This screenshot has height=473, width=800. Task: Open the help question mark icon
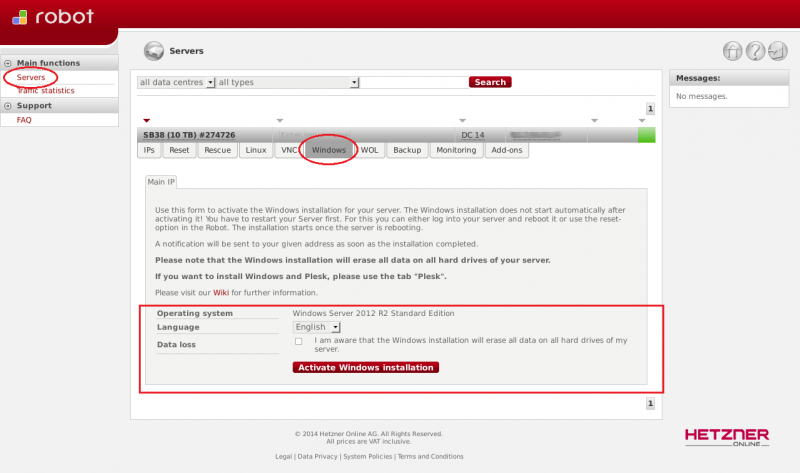pos(755,51)
